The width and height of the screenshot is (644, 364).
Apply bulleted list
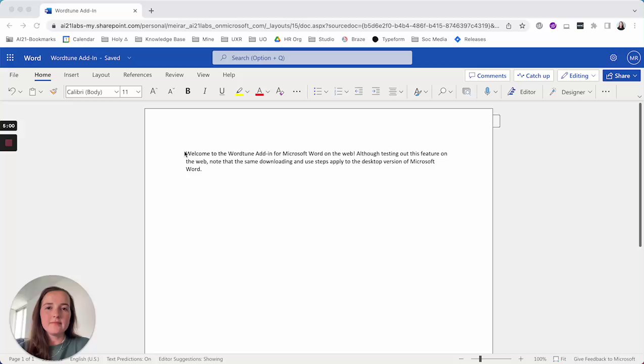[317, 92]
